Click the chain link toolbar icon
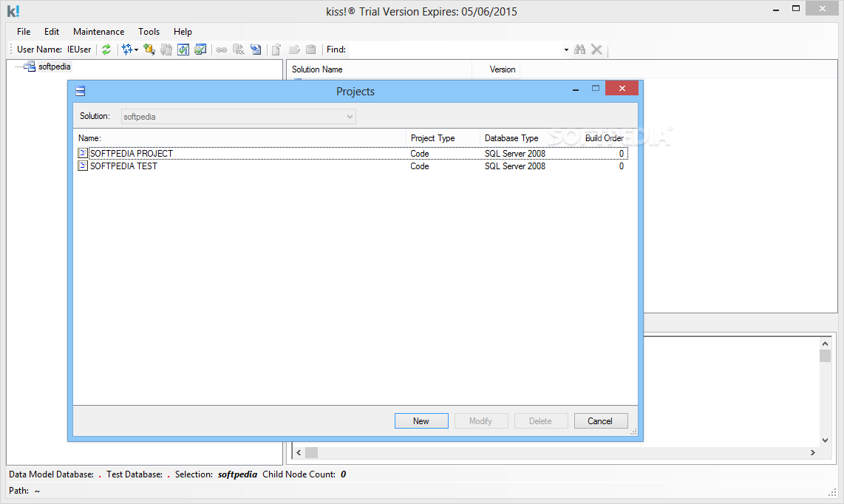This screenshot has height=504, width=844. pyautogui.click(x=221, y=50)
